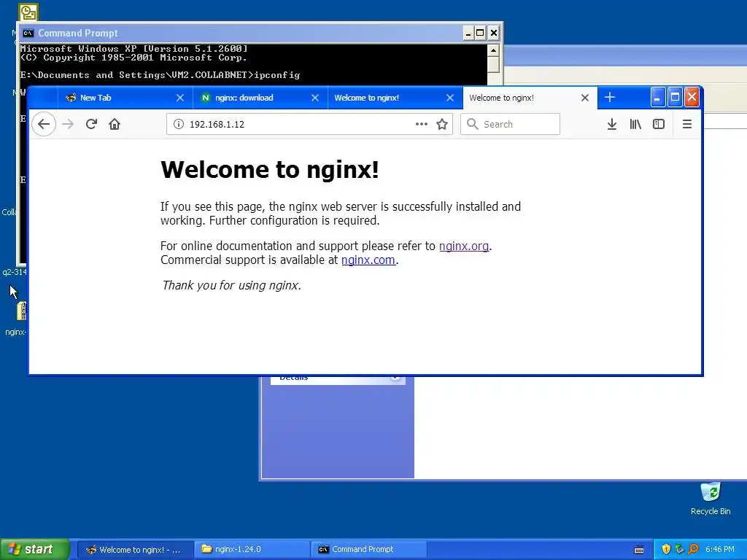Click the Command Prompt scrollbar thumb

pos(494,64)
